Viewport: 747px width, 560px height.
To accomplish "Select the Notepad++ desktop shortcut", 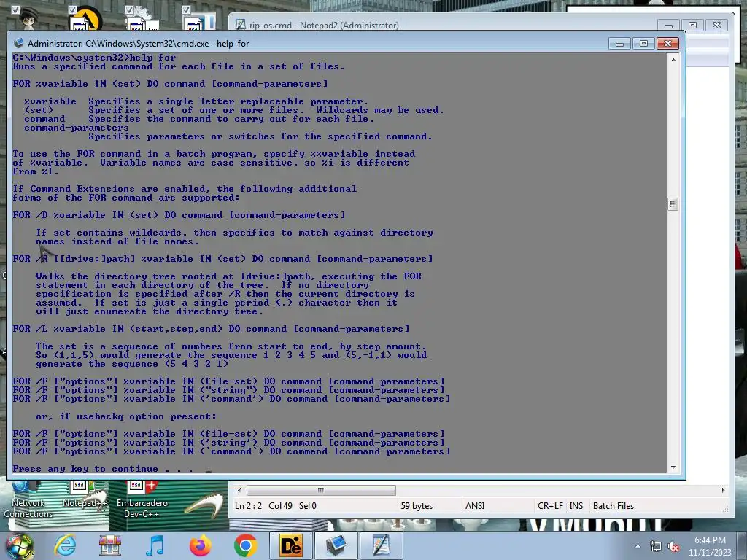I will pyautogui.click(x=84, y=495).
